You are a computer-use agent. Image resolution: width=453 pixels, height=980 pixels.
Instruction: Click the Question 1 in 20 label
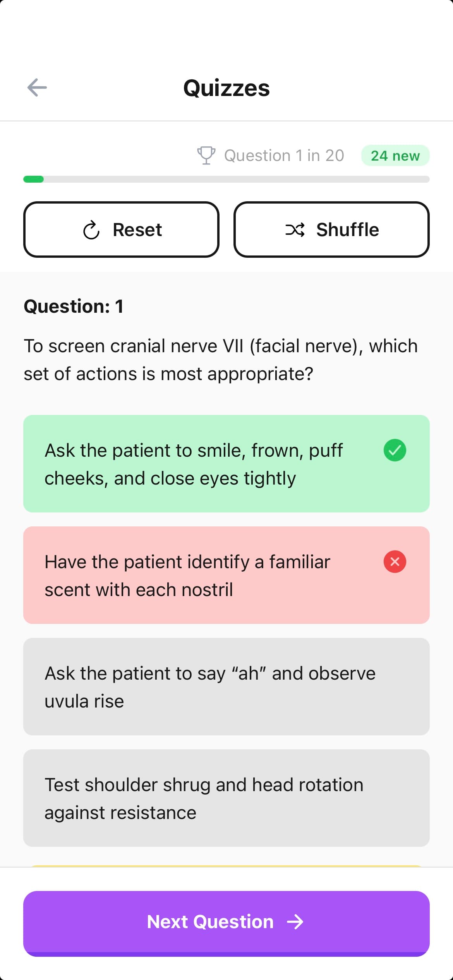pos(283,155)
